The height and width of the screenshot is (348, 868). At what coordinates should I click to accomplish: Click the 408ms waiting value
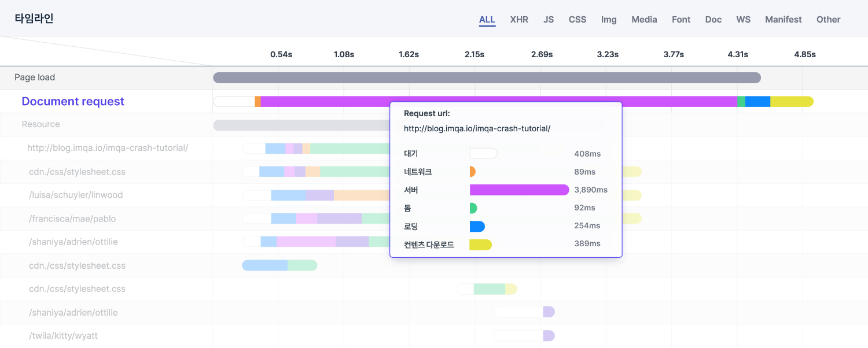click(587, 154)
